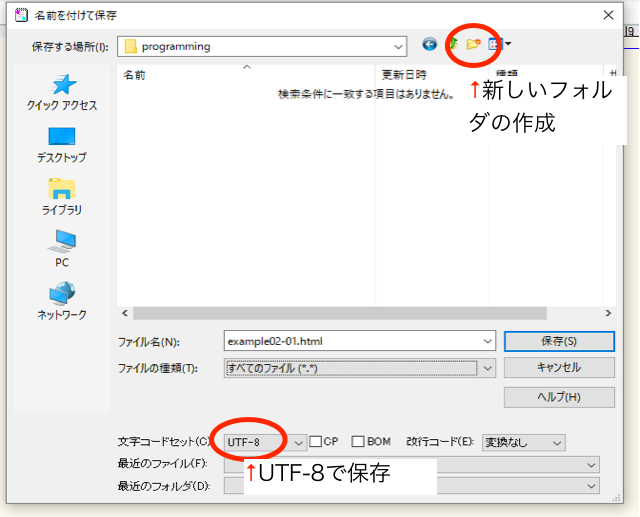Viewport: 640px width, 517px height.
Task: Click the キャンセル button
Action: point(557,368)
